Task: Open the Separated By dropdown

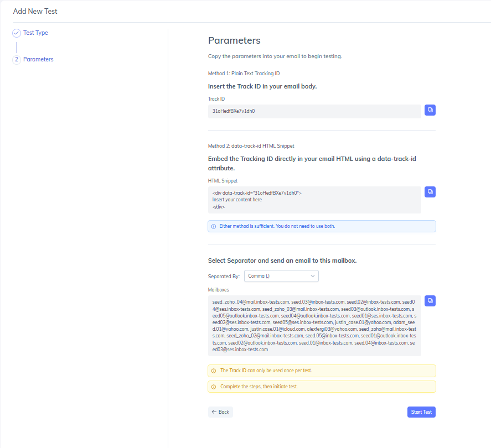Action: tap(281, 276)
